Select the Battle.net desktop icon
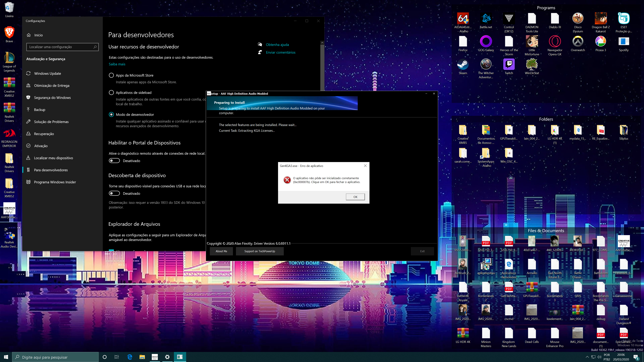644x362 pixels. [486, 20]
